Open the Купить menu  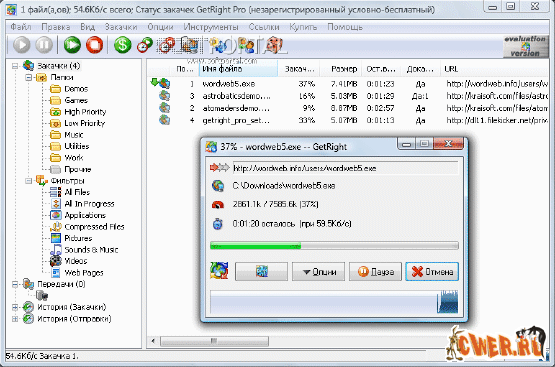[x=303, y=27]
